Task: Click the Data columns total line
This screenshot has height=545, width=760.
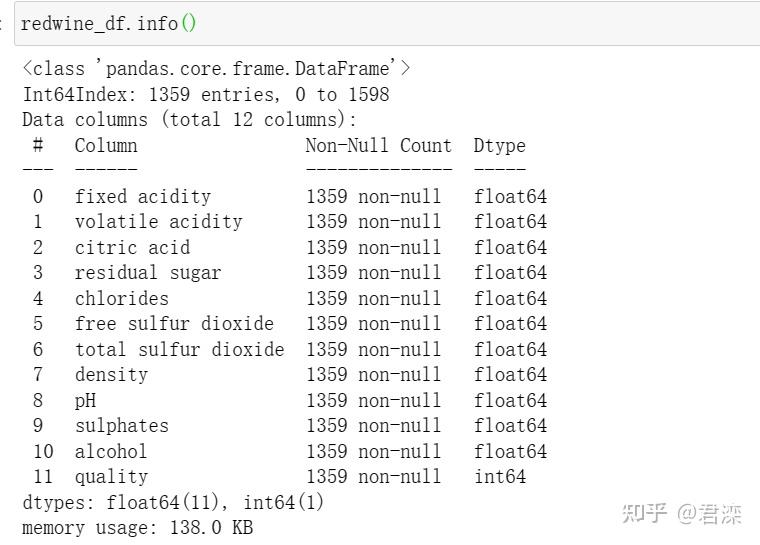Action: pyautogui.click(x=190, y=119)
